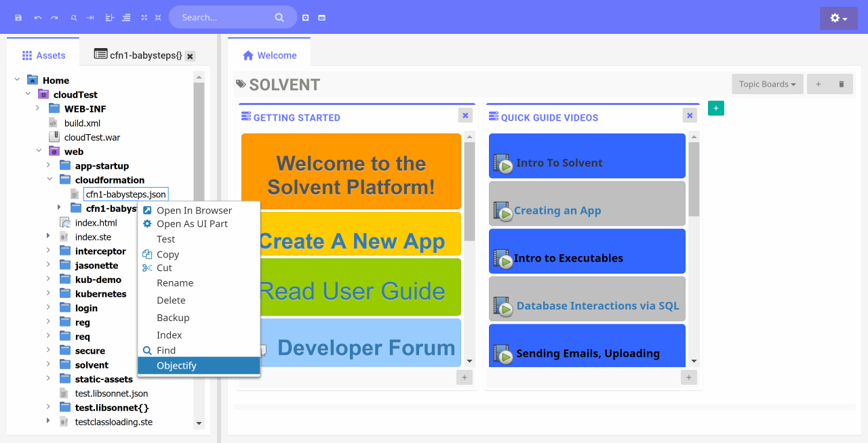Choose Objectify from the context menu
The height and width of the screenshot is (443, 868).
pyautogui.click(x=176, y=366)
